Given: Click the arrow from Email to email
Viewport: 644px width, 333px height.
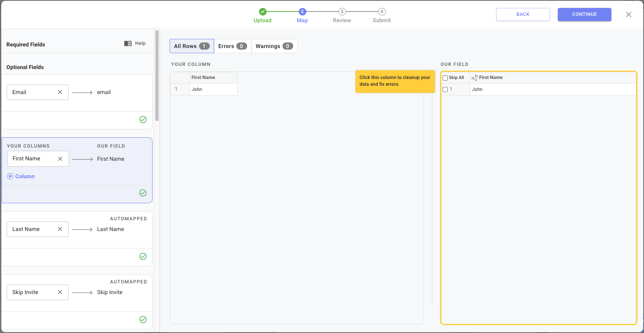Looking at the screenshot, I should click(x=82, y=92).
